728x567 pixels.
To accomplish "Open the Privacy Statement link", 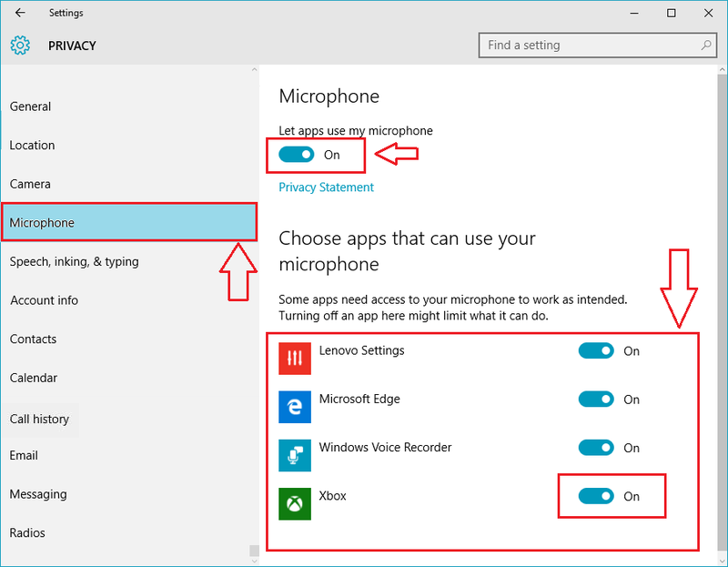I will pyautogui.click(x=326, y=187).
